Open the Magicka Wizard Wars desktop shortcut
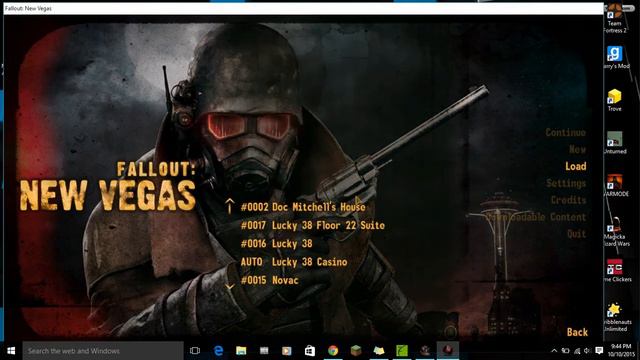The width and height of the screenshot is (640, 360). 616,231
